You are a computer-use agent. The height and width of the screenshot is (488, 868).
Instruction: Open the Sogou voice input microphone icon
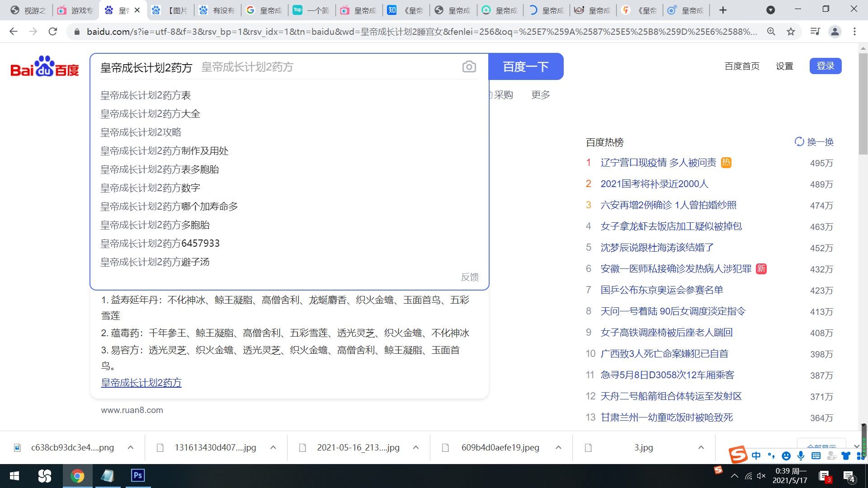(x=801, y=456)
